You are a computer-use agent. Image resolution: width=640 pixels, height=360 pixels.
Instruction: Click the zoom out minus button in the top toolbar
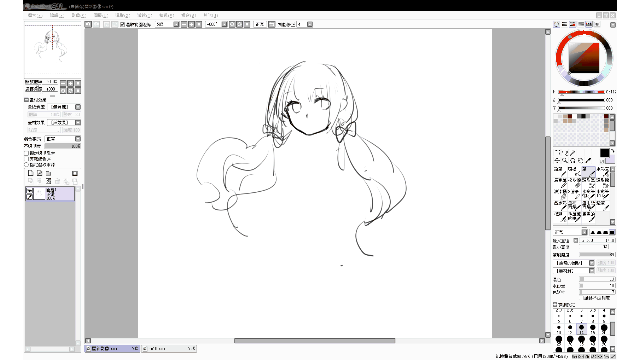click(184, 24)
